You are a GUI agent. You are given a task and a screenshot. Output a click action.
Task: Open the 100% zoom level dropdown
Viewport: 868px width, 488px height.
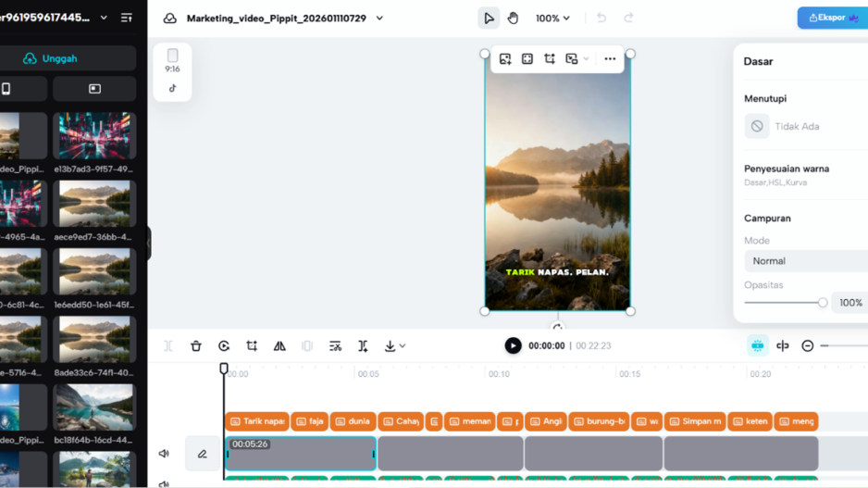[552, 18]
